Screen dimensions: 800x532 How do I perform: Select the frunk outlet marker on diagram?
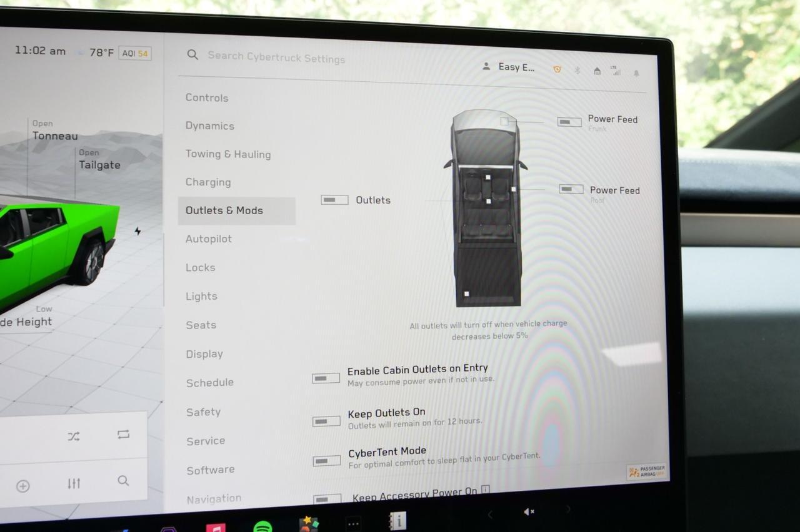(504, 121)
